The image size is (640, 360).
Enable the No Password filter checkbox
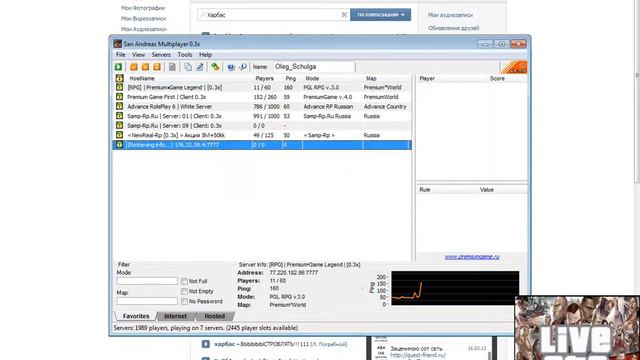pos(184,301)
